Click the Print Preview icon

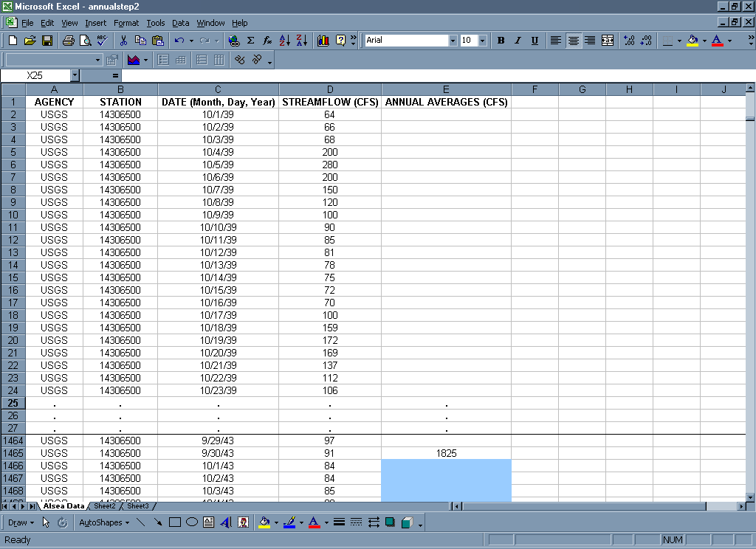pyautogui.click(x=85, y=41)
